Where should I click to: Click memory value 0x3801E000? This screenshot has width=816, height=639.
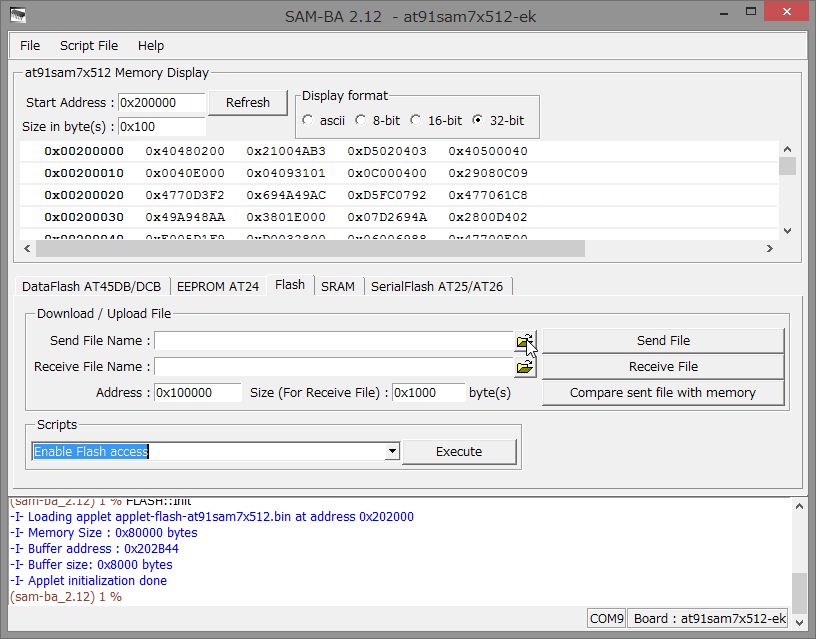point(286,217)
